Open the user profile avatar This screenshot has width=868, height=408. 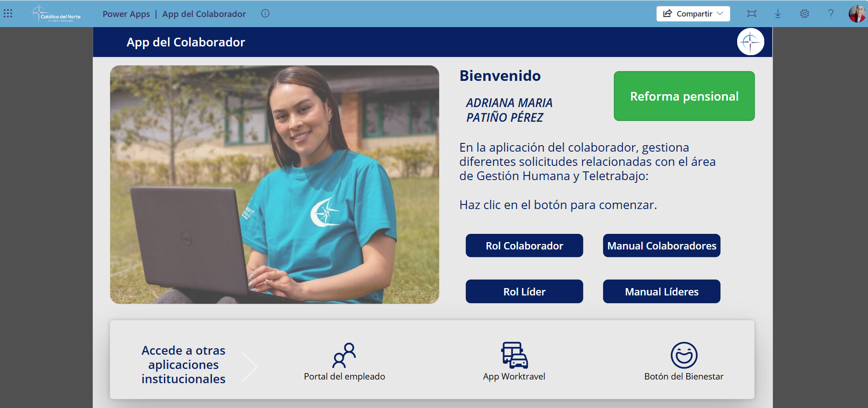(x=857, y=14)
